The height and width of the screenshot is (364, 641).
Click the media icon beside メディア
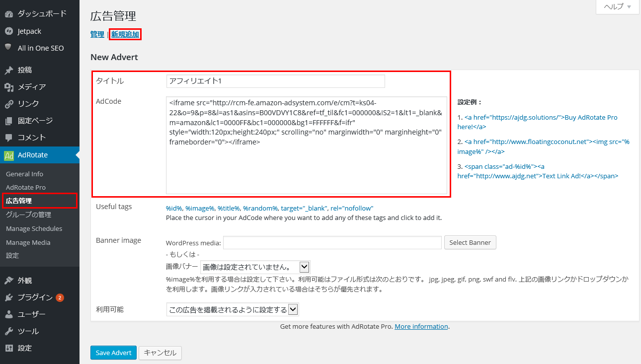pyautogui.click(x=9, y=87)
